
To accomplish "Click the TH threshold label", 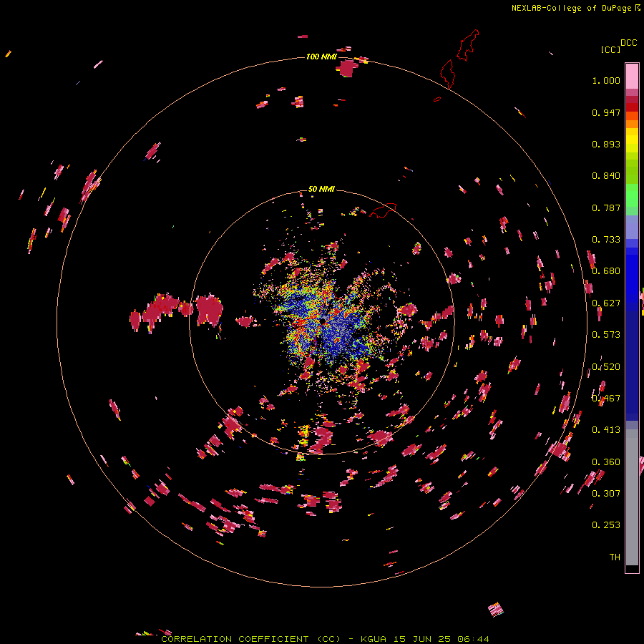I will 615,557.
